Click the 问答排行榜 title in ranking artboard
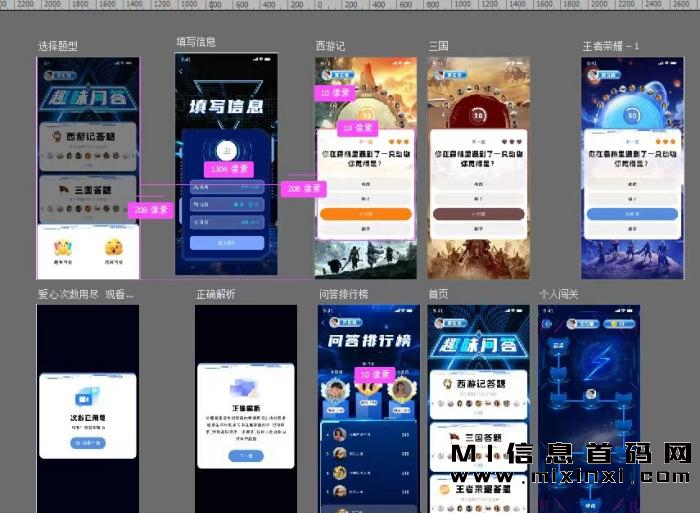 coord(369,341)
